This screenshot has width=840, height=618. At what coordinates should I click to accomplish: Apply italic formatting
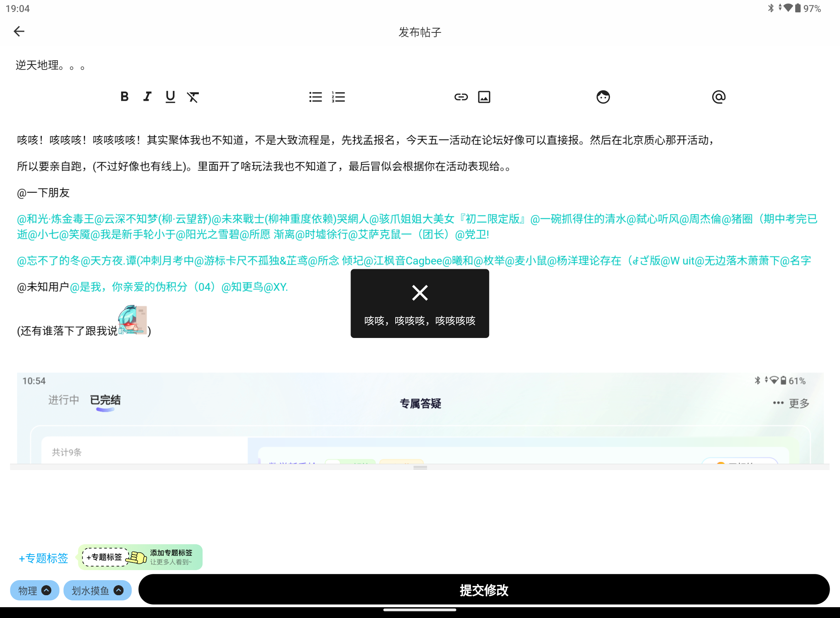click(147, 97)
